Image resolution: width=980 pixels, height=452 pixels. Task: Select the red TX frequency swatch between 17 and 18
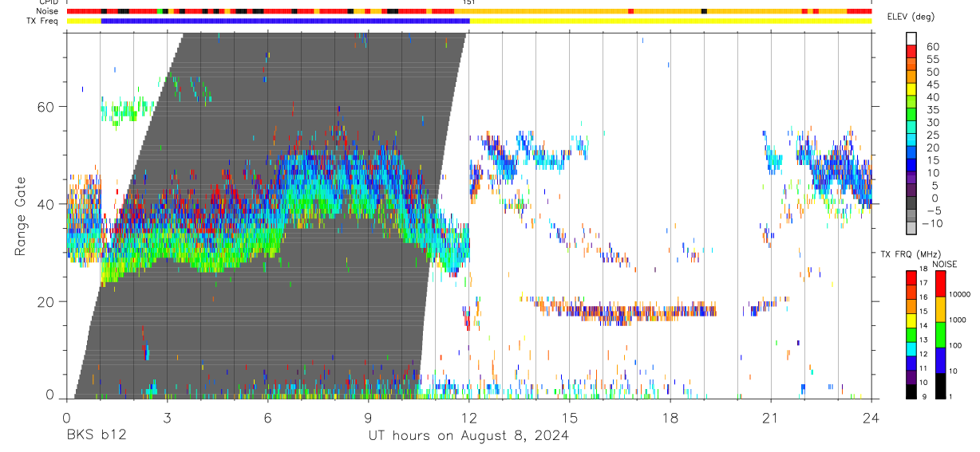[911, 277]
